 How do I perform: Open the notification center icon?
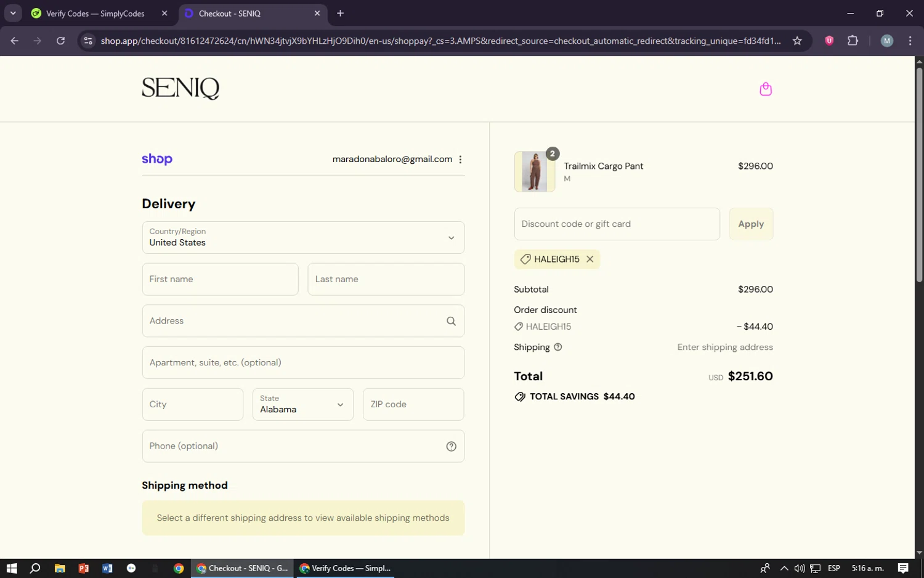pyautogui.click(x=903, y=568)
